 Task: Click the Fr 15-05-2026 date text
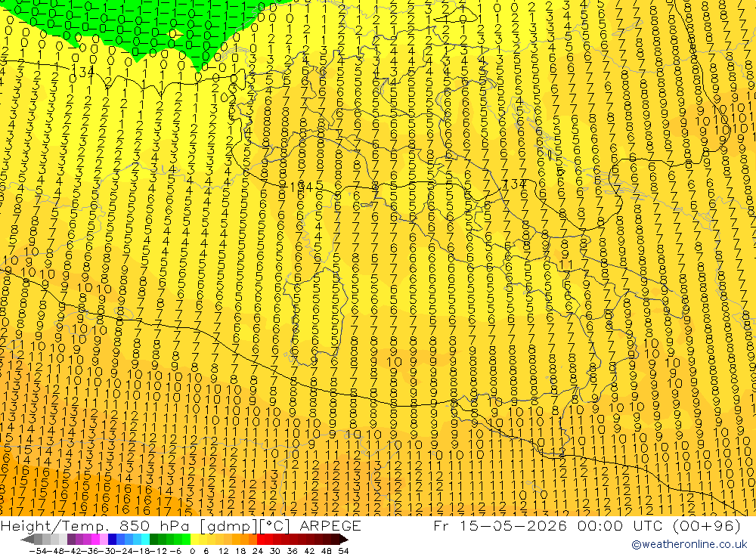pyautogui.click(x=500, y=526)
